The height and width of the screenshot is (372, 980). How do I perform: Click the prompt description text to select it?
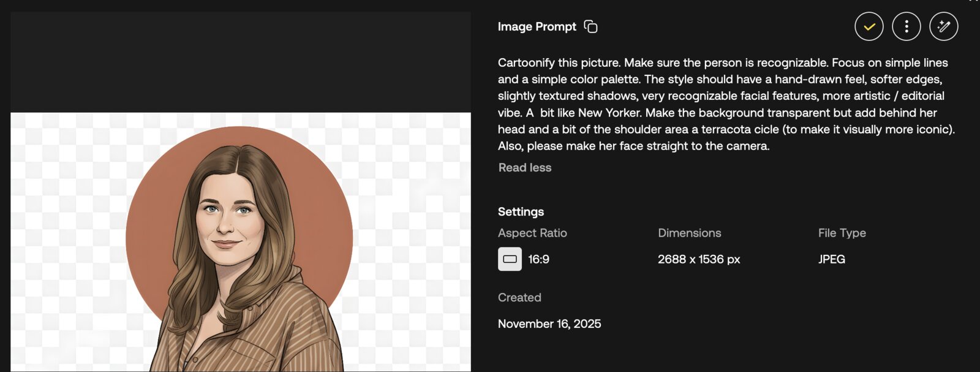(704, 104)
